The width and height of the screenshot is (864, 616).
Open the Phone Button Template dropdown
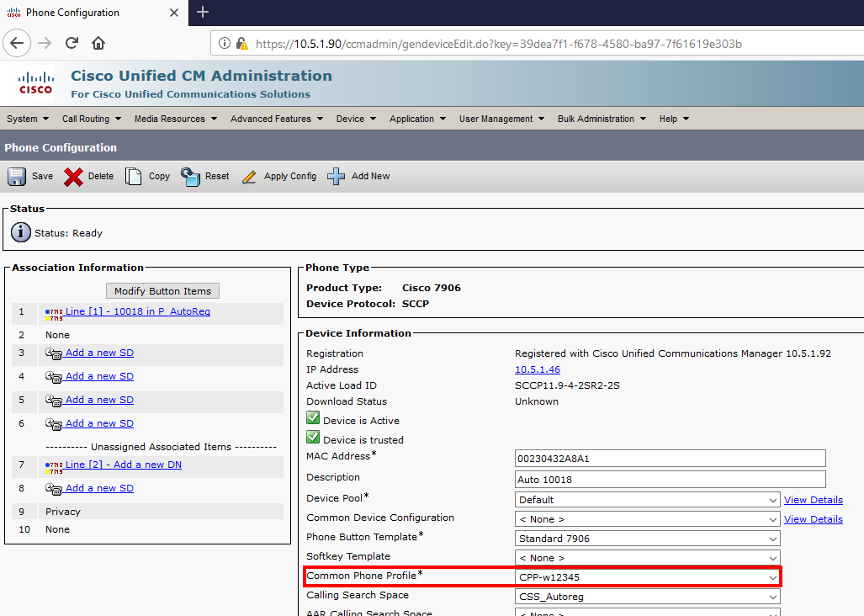(648, 539)
